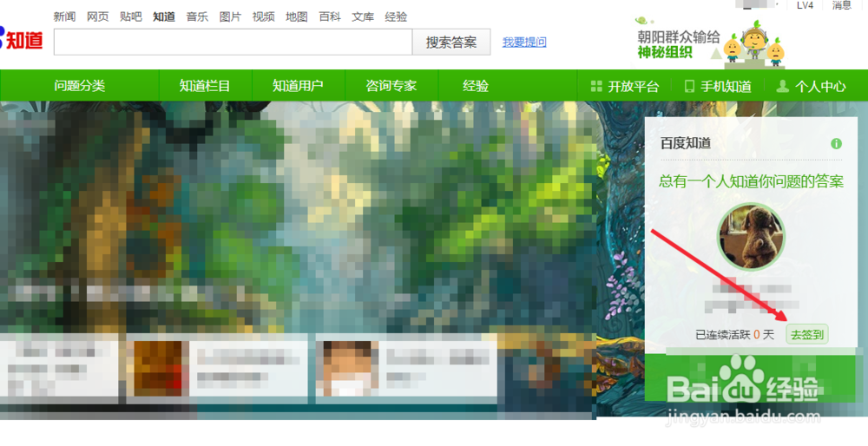Click the phone icon beside 手机知道
This screenshot has height=446, width=868.
tap(689, 86)
